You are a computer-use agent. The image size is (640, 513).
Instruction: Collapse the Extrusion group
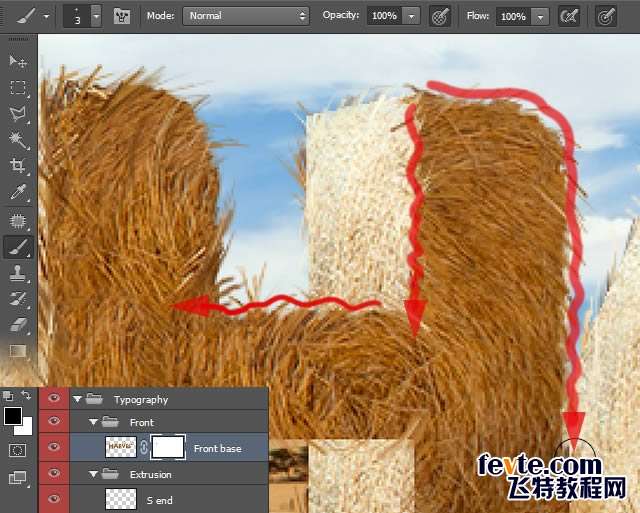93,474
